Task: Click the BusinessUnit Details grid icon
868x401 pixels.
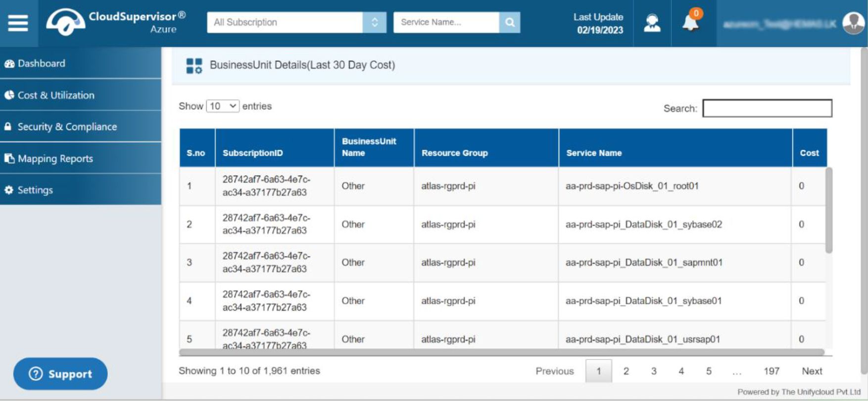Action: (194, 65)
